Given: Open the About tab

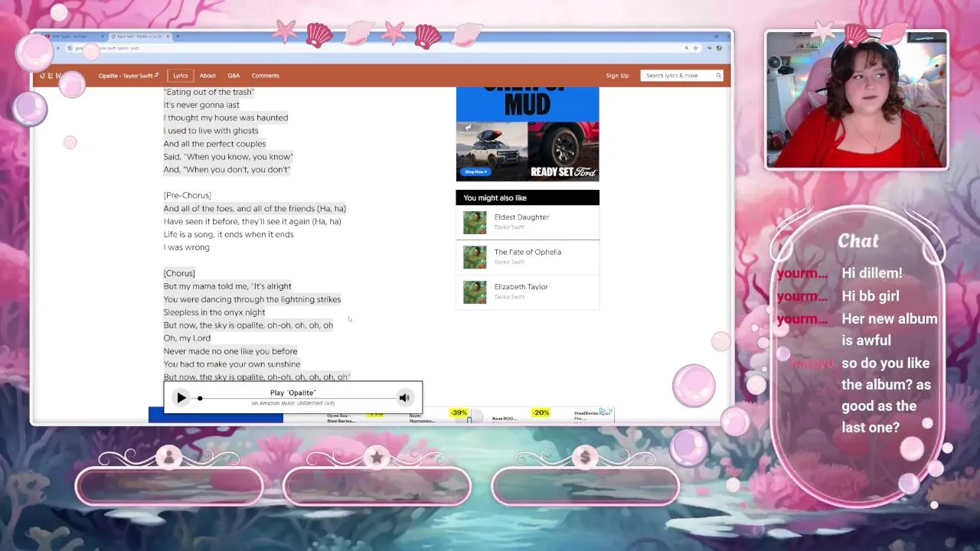Looking at the screenshot, I should point(207,76).
